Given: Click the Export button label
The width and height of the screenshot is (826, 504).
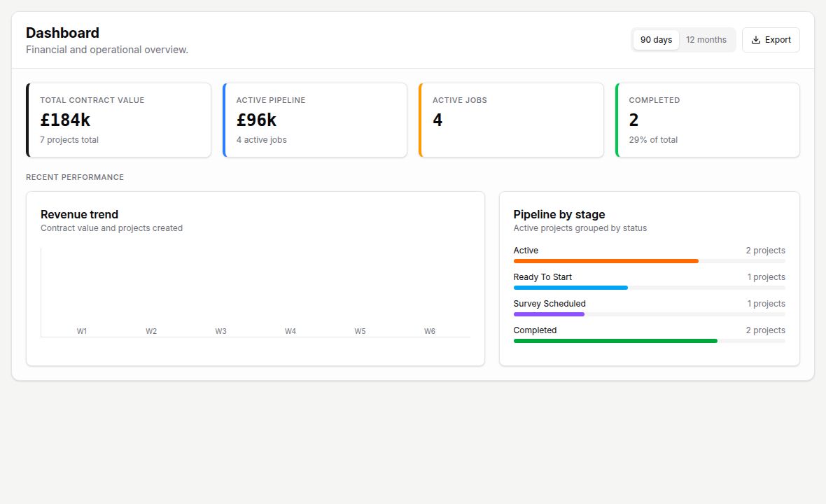Looking at the screenshot, I should tap(778, 40).
